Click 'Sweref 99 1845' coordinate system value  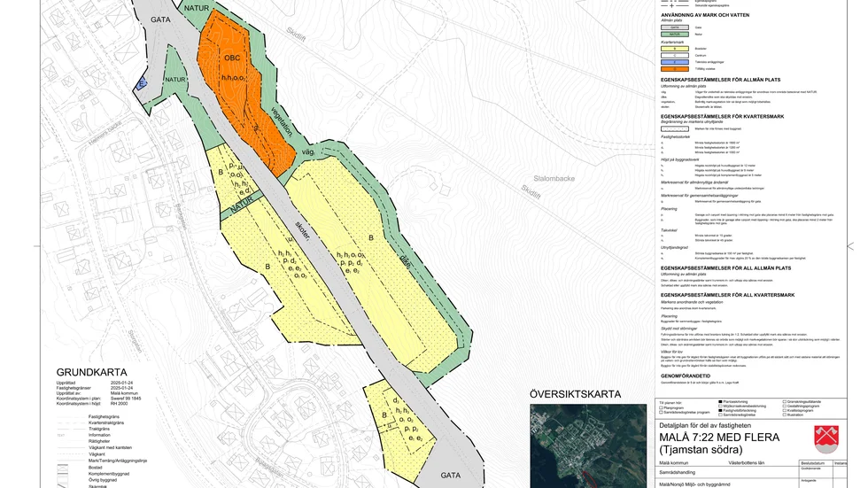coord(126,399)
